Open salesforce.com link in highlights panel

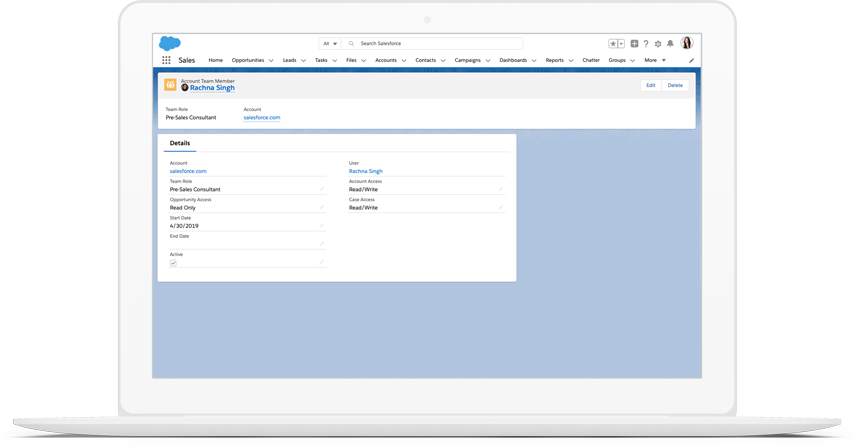click(x=262, y=117)
